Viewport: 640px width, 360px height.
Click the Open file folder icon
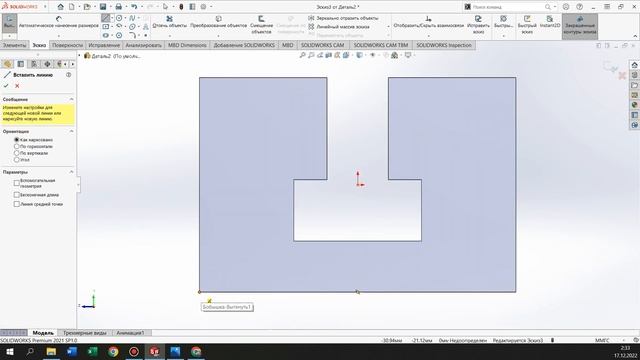(87, 7)
